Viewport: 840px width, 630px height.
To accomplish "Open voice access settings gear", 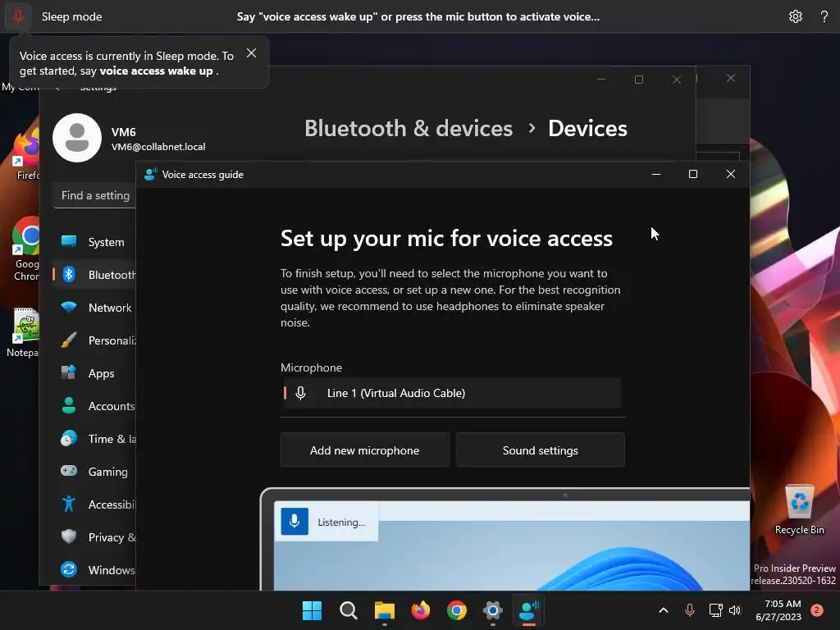I will coord(796,16).
